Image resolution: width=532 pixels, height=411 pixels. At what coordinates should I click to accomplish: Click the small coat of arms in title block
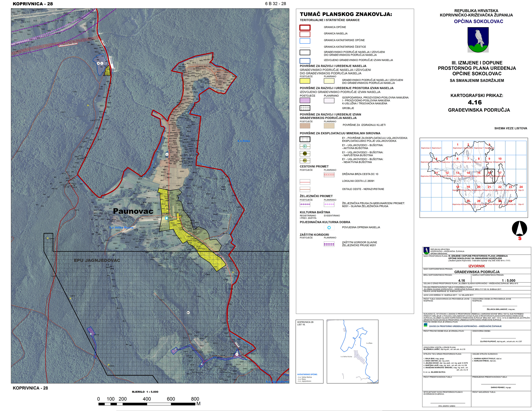[x=426, y=251]
